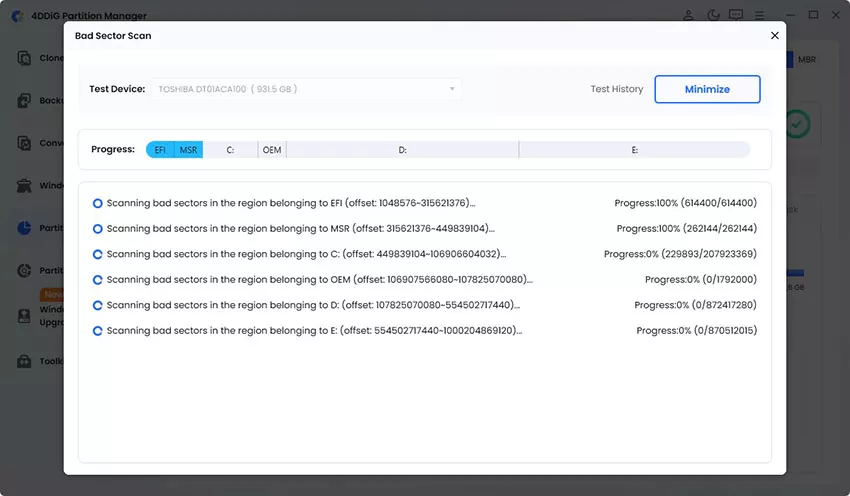Screen dimensions: 850x496
Task: Click 'Progress:0% (0/870512015)' value
Action: coord(697,330)
